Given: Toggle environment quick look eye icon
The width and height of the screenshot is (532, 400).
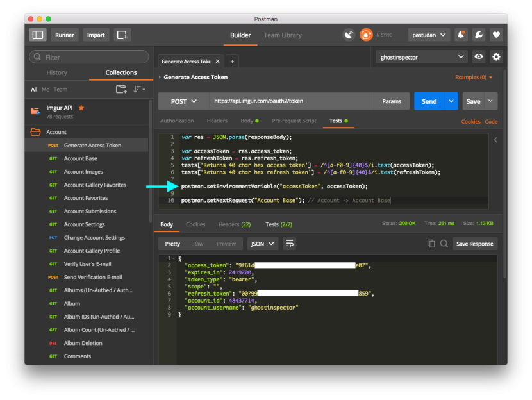Looking at the screenshot, I should (x=479, y=57).
